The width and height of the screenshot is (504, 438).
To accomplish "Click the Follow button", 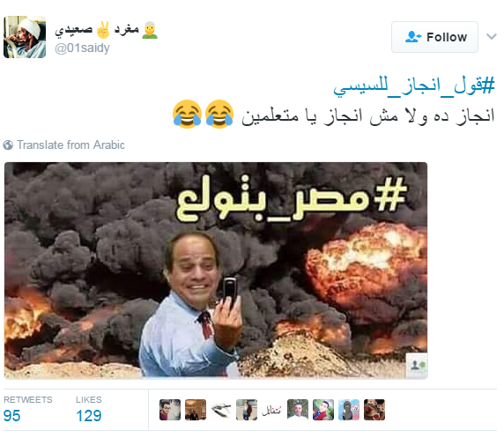I will click(434, 37).
